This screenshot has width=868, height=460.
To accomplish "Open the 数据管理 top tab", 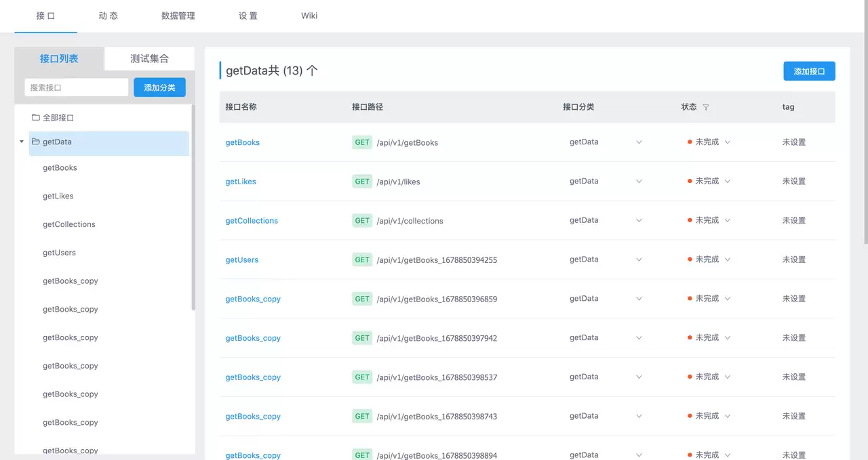I will pos(178,16).
